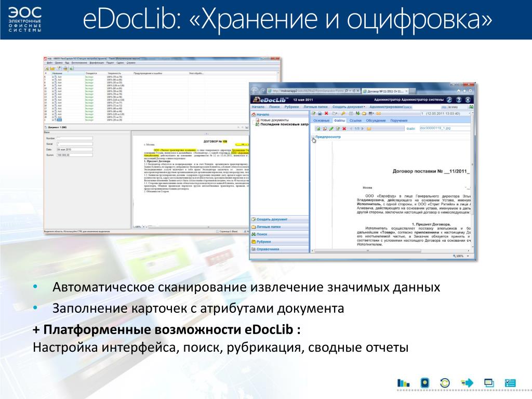Switch to the Обсуждение tab
Screen dimensions: 532x399
[x=376, y=121]
